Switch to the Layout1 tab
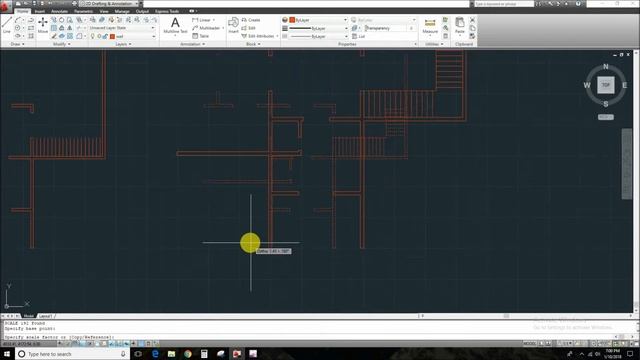 tap(45, 316)
